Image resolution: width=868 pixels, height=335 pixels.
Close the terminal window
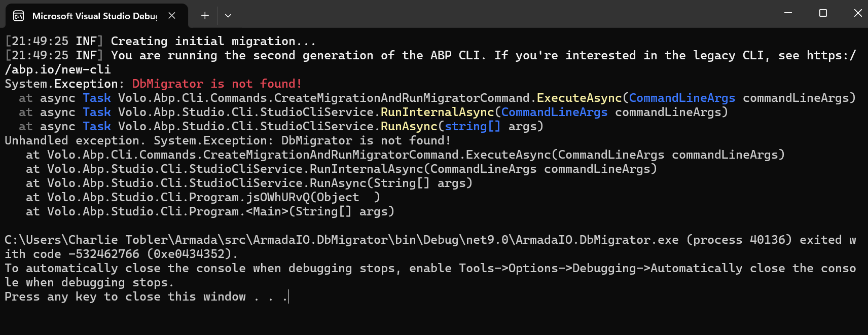[857, 13]
